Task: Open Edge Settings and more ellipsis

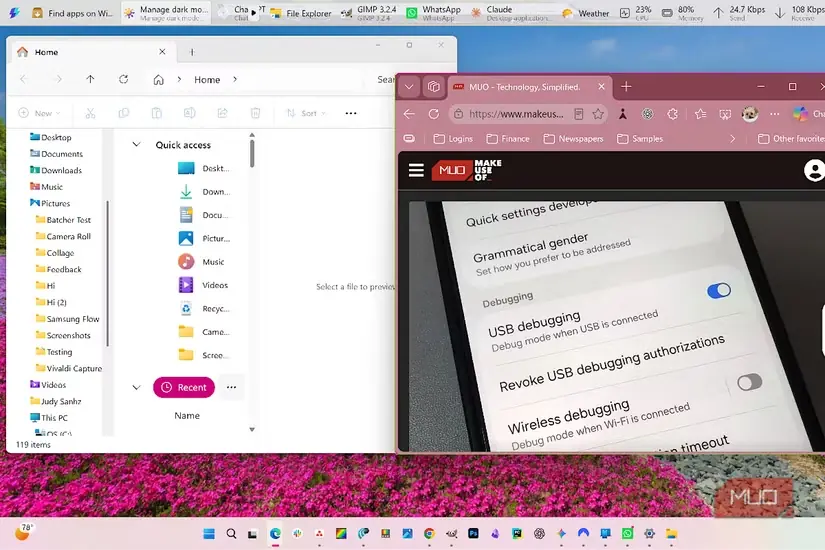Action: [774, 114]
